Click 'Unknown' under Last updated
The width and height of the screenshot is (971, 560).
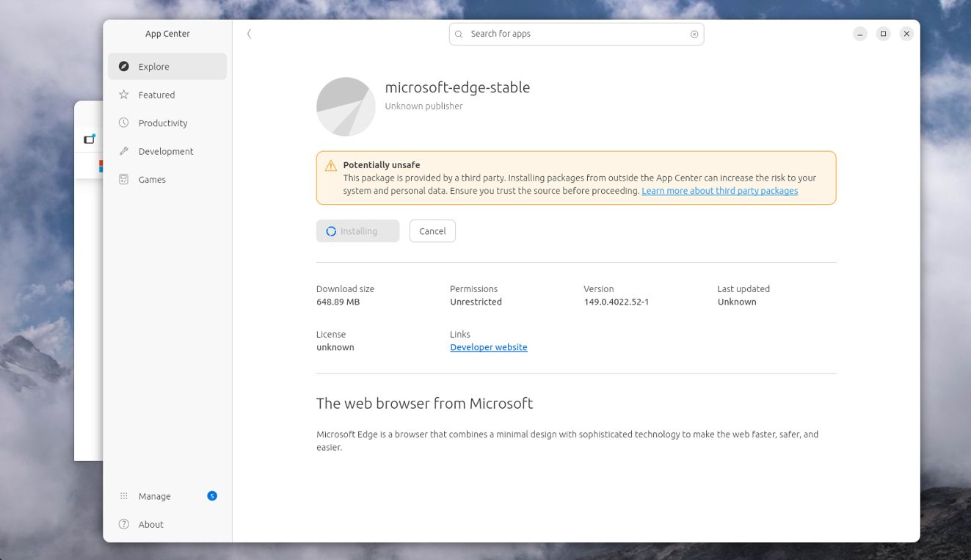click(x=737, y=302)
